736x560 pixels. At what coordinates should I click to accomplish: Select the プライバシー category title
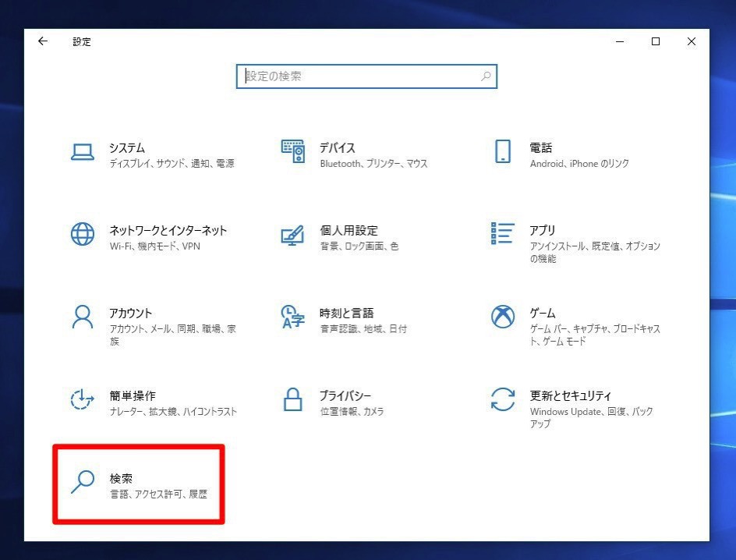click(x=345, y=395)
